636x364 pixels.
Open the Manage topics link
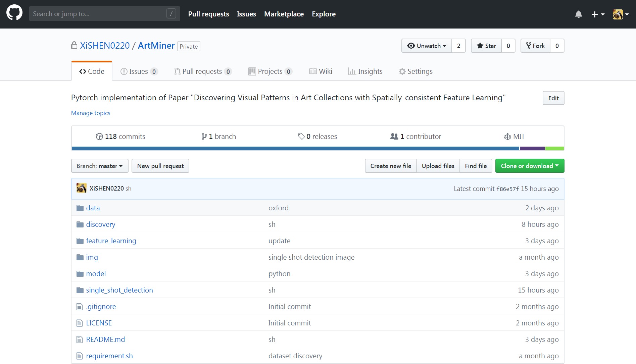pyautogui.click(x=91, y=113)
